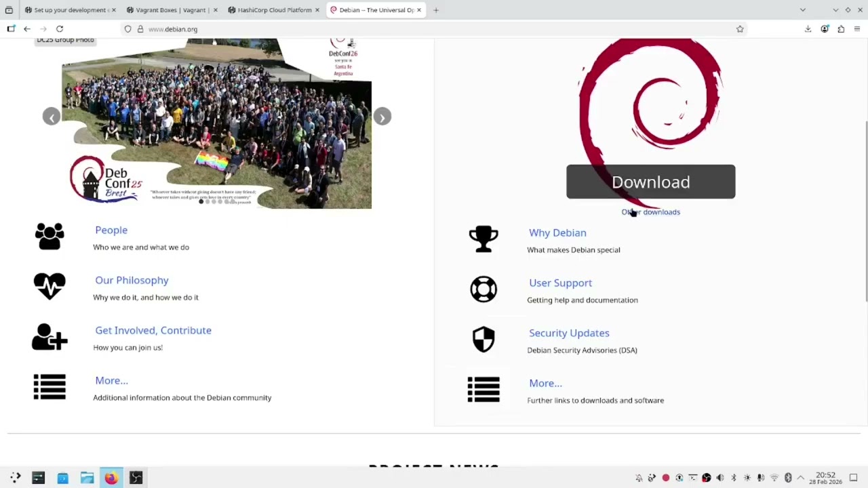The width and height of the screenshot is (868, 488).
Task: Open the community More... link
Action: [x=111, y=380]
